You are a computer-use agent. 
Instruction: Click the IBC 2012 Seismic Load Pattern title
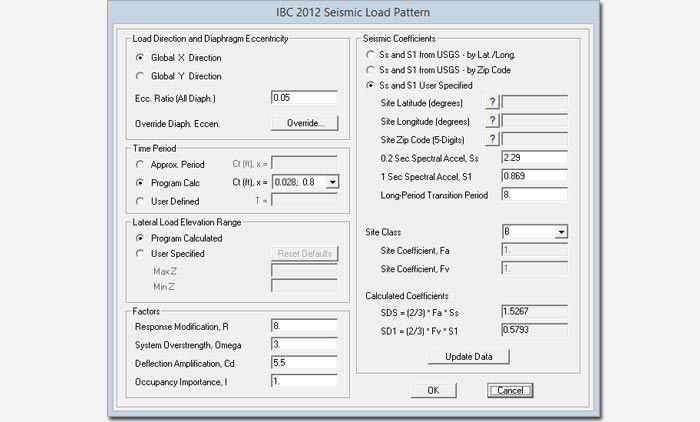coord(353,12)
